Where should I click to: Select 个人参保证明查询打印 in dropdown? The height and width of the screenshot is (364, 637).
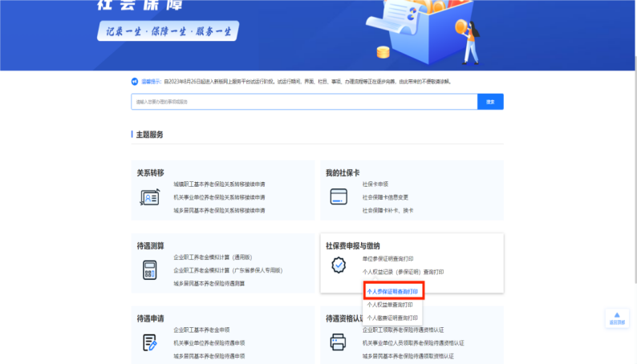click(x=392, y=291)
